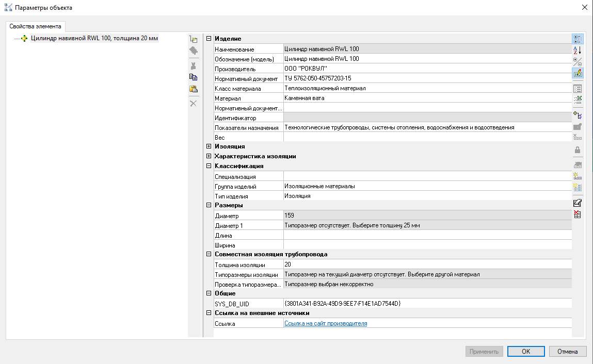Click the Типоразмеры изоляции value field
Viewport: 593px width, 364px height.
tap(427, 275)
